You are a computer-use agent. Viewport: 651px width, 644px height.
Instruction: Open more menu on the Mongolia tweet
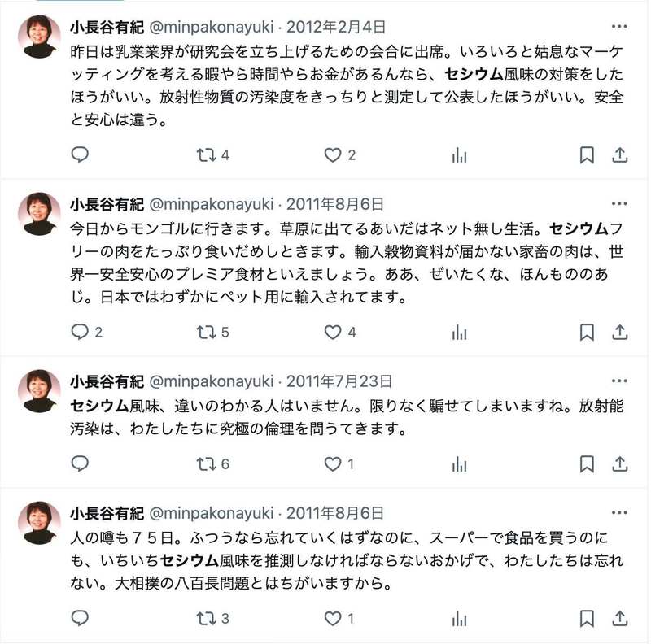[619, 204]
